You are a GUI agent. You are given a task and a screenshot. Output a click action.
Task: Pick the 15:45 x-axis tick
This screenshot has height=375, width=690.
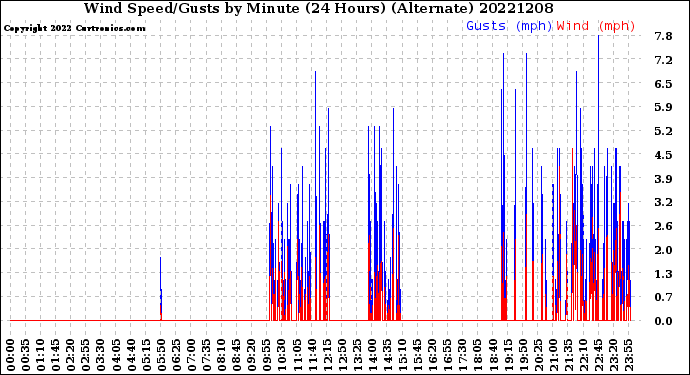(x=418, y=355)
